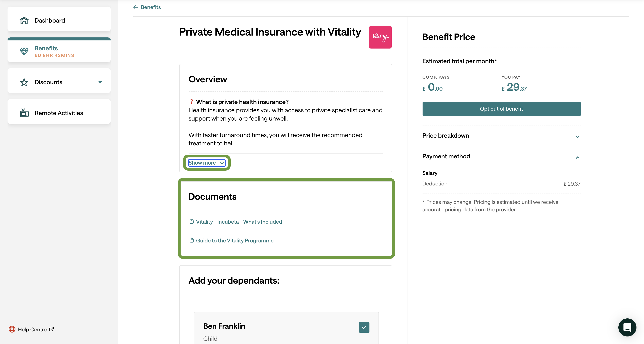Click the document icon for What's Included
The image size is (644, 344).
192,221
